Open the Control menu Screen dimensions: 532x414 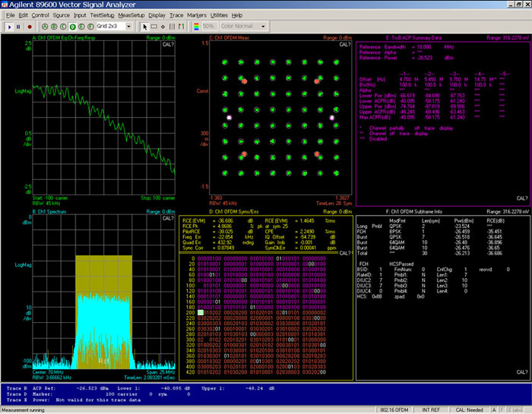[x=40, y=15]
